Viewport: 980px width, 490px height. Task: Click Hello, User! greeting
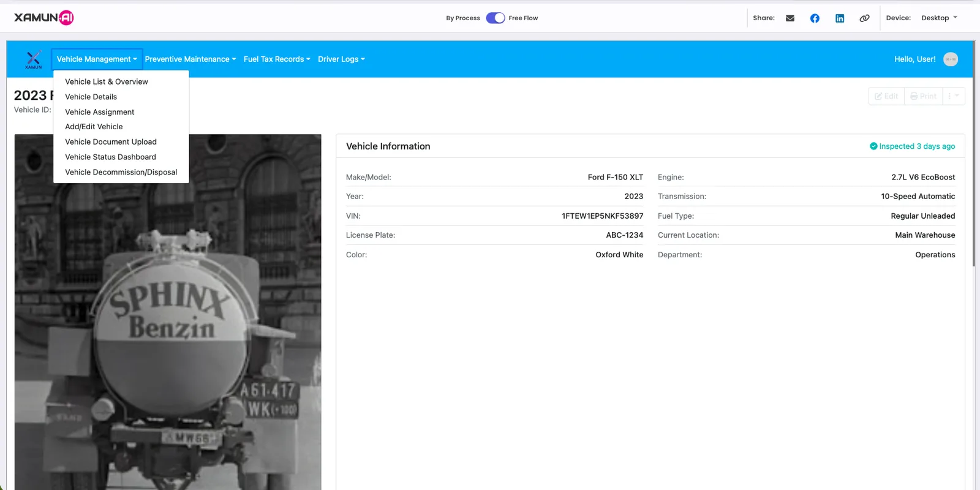[x=914, y=59]
